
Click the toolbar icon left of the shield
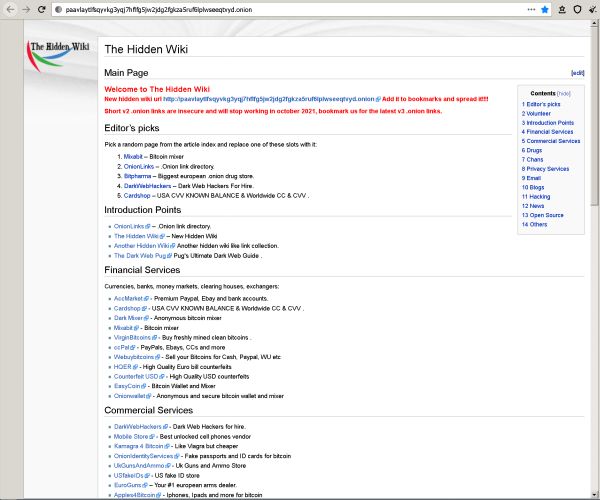(562, 10)
